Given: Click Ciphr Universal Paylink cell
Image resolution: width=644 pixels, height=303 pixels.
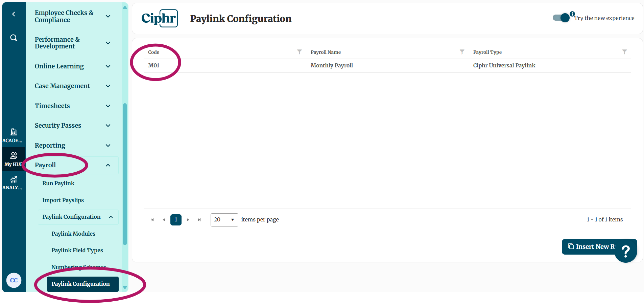Looking at the screenshot, I should click(x=504, y=66).
